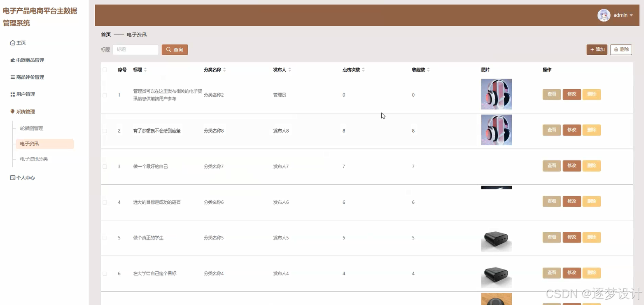Screen dimensions: 644x305
Task: Click the 添加 add button
Action: coord(597,49)
